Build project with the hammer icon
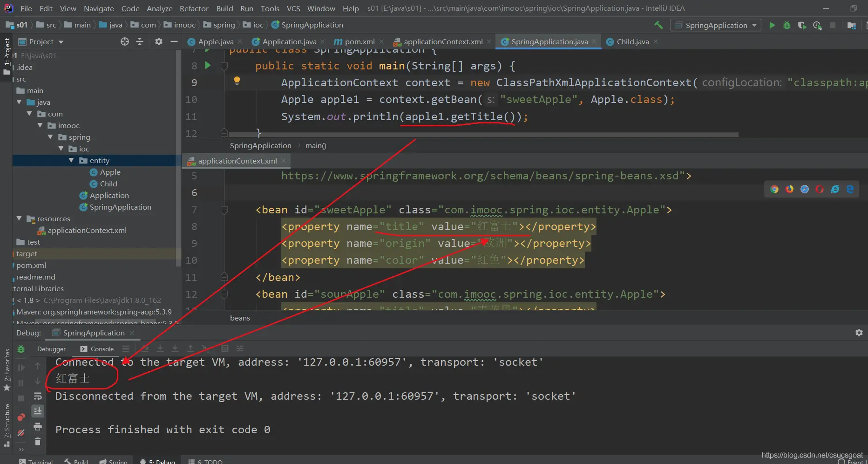The width and height of the screenshot is (868, 464). point(658,25)
